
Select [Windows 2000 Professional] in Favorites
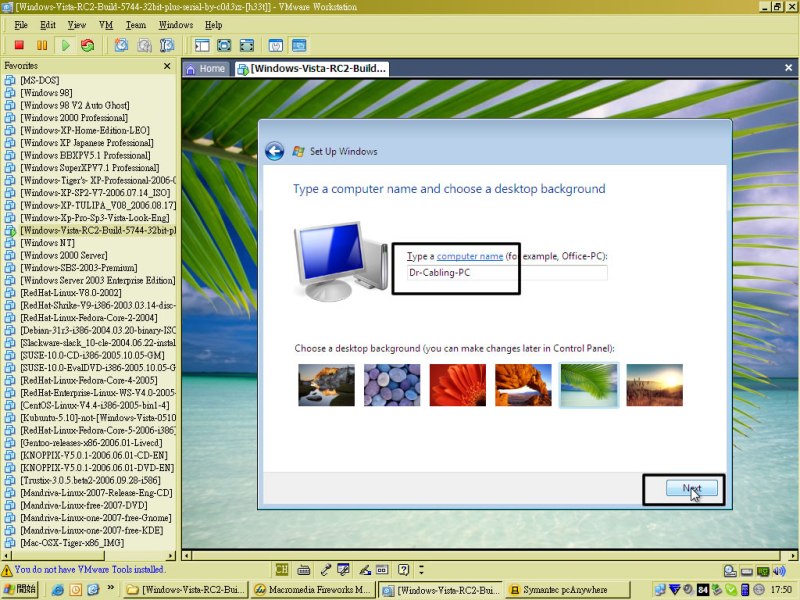(x=74, y=118)
